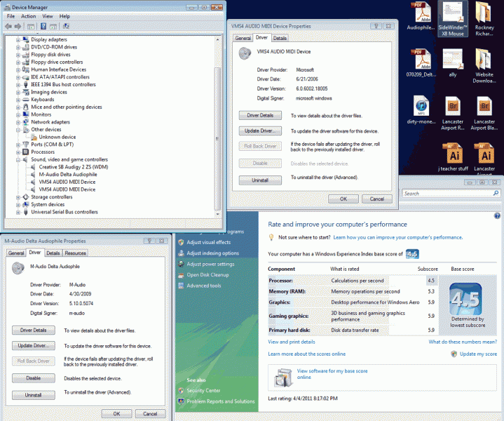
Task: Click Universal Serial Bus controllers plug icon
Action: point(26,212)
